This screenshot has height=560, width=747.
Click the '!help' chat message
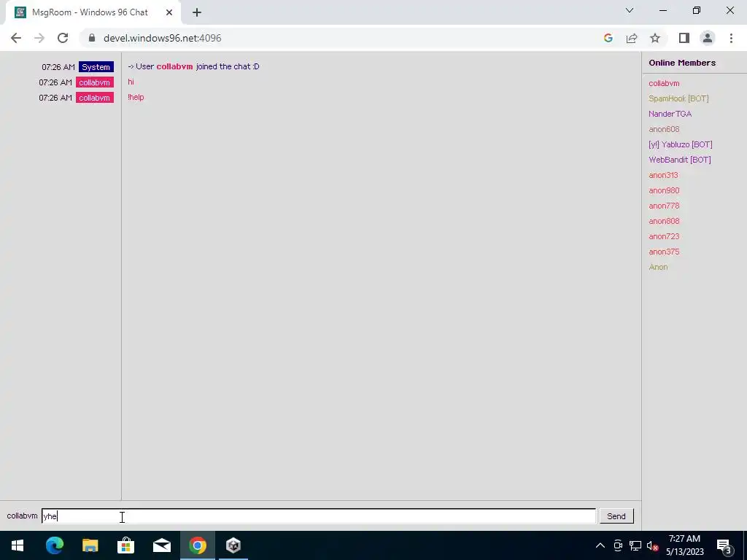136,97
